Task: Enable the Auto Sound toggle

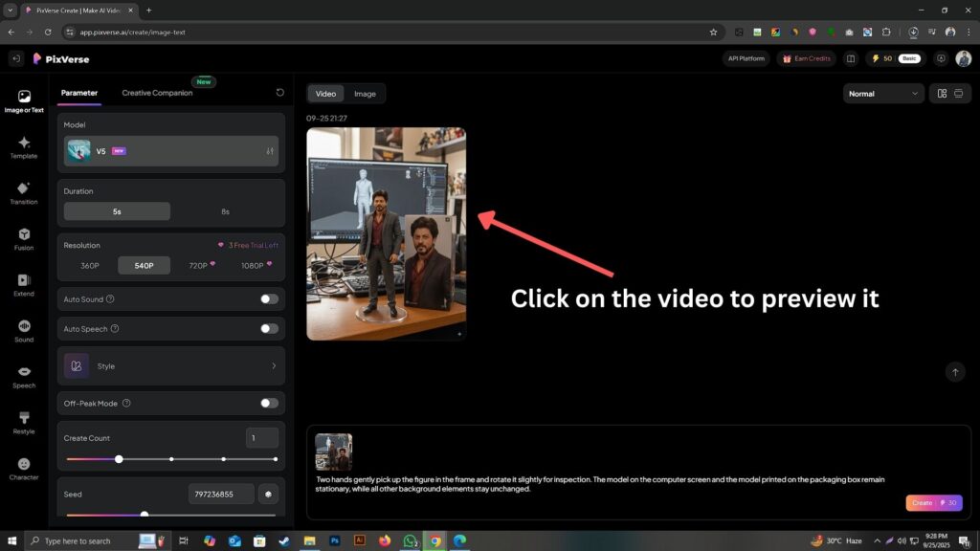Action: click(x=269, y=299)
